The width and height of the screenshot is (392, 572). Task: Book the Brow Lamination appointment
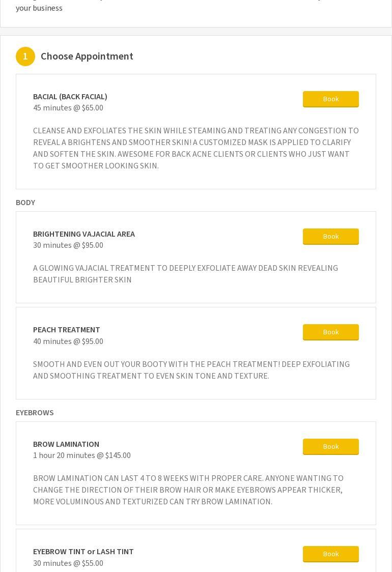[331, 447]
